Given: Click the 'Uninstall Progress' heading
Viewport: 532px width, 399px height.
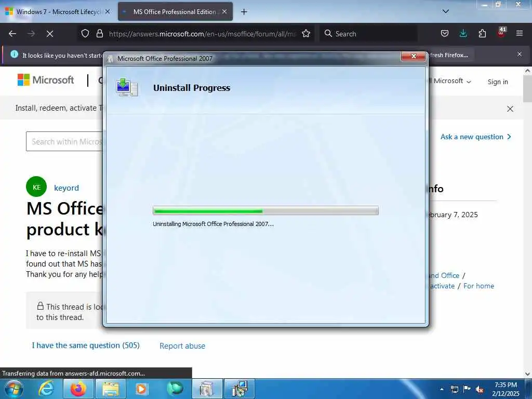Looking at the screenshot, I should tap(192, 88).
